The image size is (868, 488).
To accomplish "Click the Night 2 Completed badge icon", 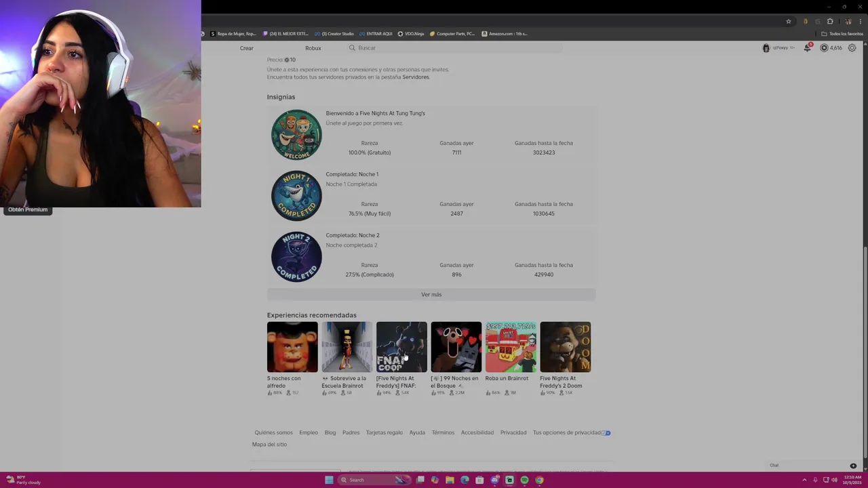I will tap(296, 256).
